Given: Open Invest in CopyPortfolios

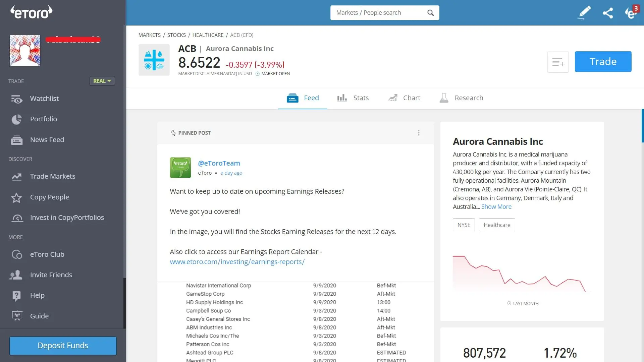Looking at the screenshot, I should tap(67, 218).
